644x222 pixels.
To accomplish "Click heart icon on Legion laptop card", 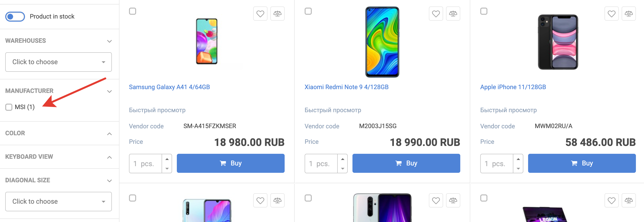I will [611, 200].
